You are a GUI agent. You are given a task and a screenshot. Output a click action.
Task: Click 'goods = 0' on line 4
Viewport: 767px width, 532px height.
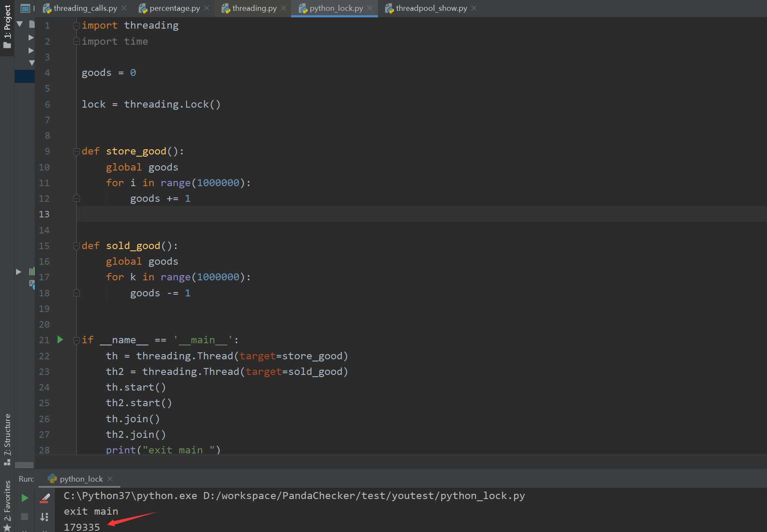tap(109, 73)
